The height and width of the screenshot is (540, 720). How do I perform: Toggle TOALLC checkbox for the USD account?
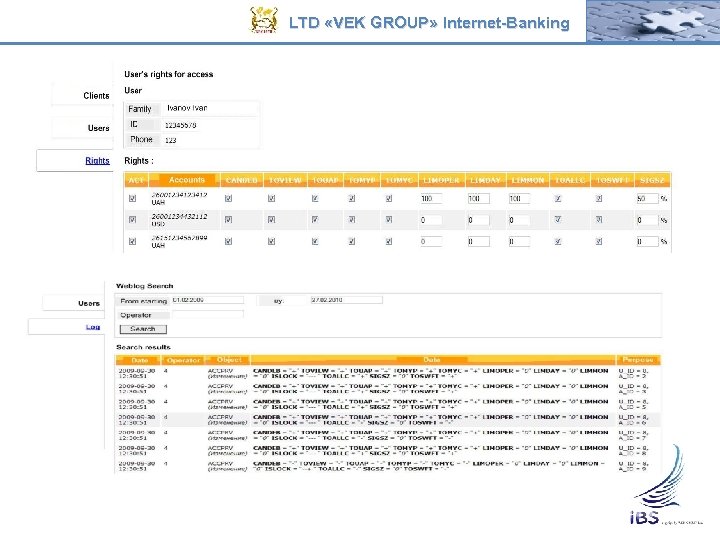point(558,219)
